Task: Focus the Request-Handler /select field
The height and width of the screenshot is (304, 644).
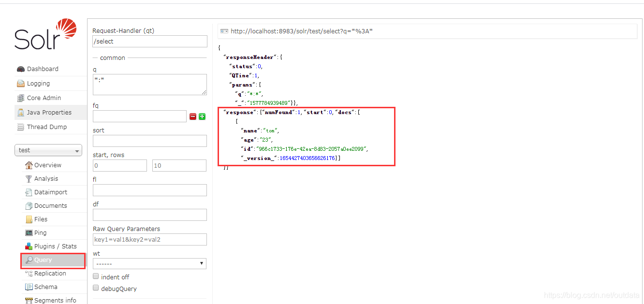Action: (x=150, y=42)
